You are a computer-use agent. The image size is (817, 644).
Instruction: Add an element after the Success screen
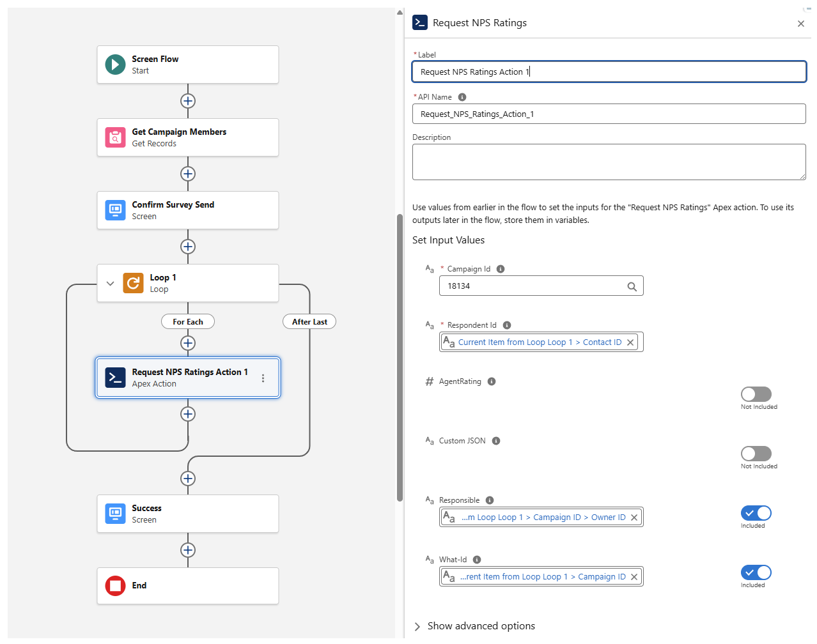[187, 550]
